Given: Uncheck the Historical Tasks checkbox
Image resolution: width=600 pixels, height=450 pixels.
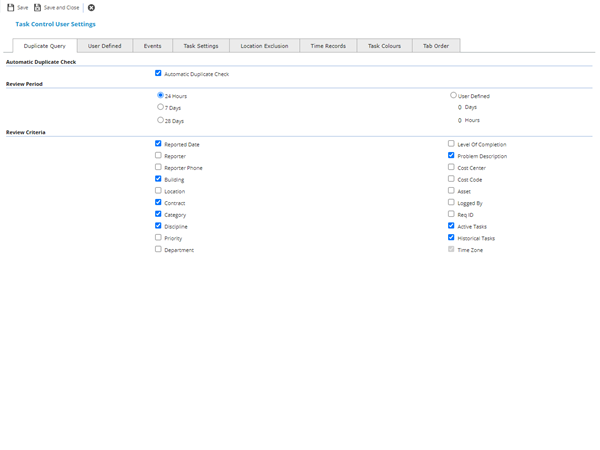Looking at the screenshot, I should pos(451,238).
